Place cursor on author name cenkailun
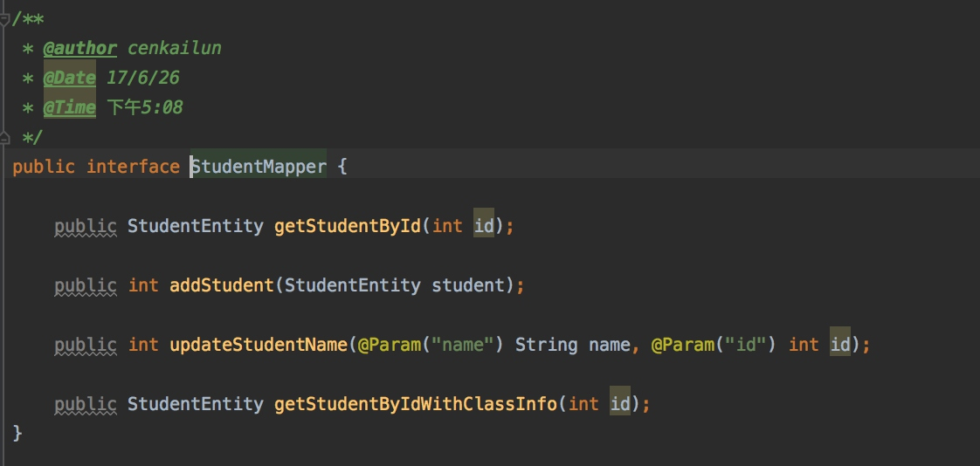 [175, 48]
